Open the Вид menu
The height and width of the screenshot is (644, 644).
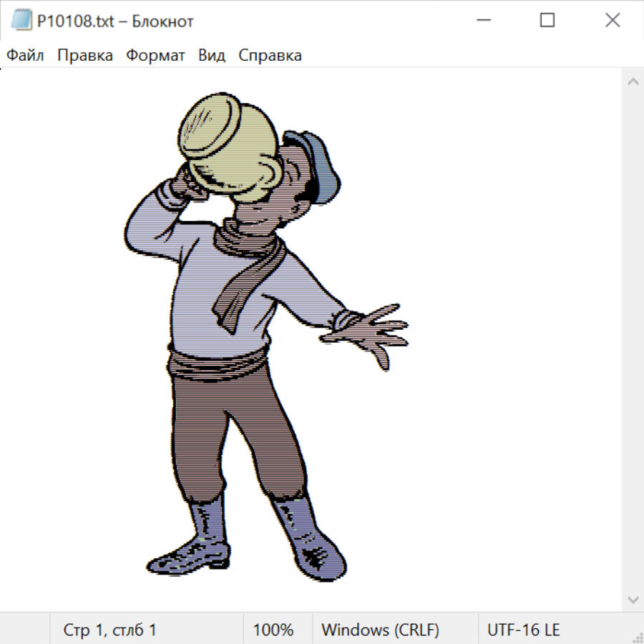tap(212, 56)
